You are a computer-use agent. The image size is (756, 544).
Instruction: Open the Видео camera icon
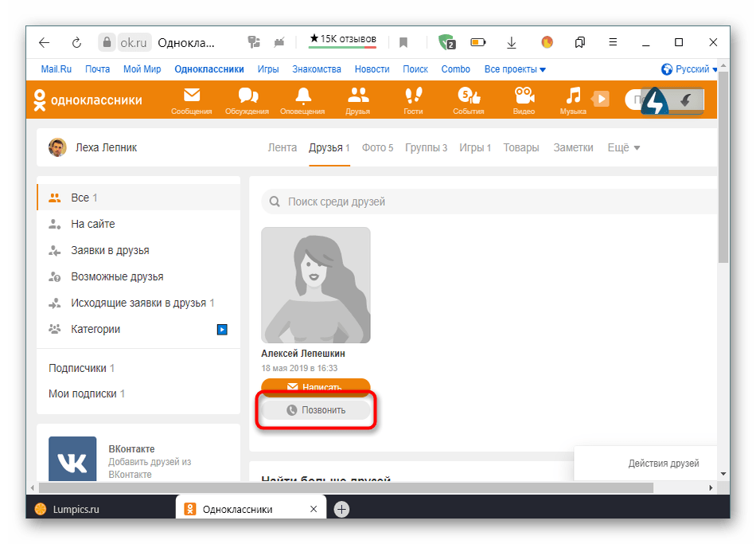tap(524, 96)
